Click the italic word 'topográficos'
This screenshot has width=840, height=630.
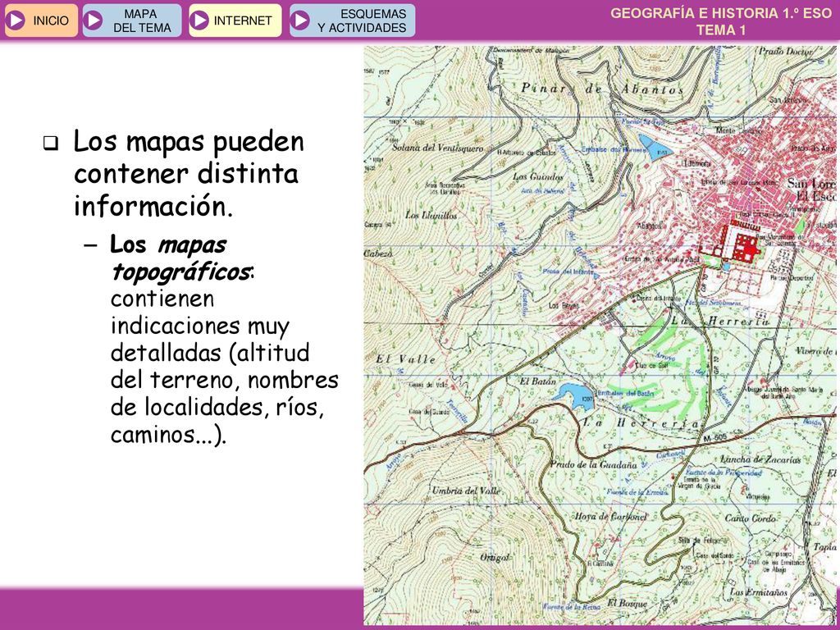click(x=180, y=272)
